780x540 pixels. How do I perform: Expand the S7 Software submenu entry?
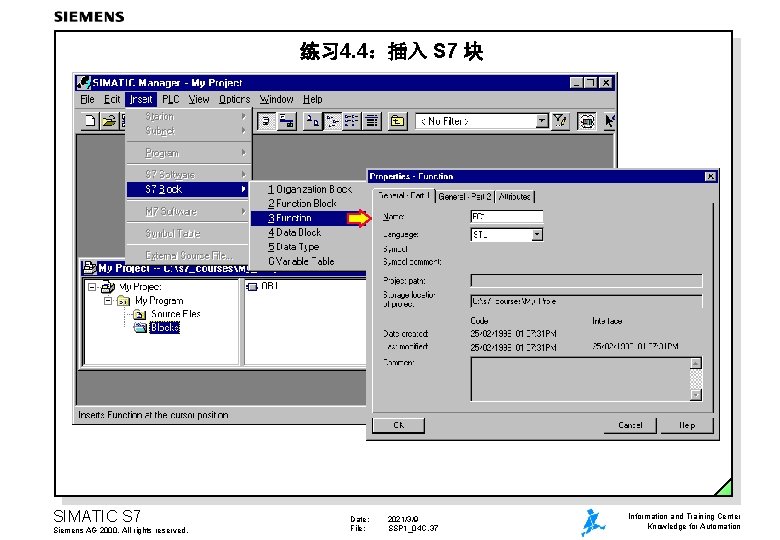point(189,175)
